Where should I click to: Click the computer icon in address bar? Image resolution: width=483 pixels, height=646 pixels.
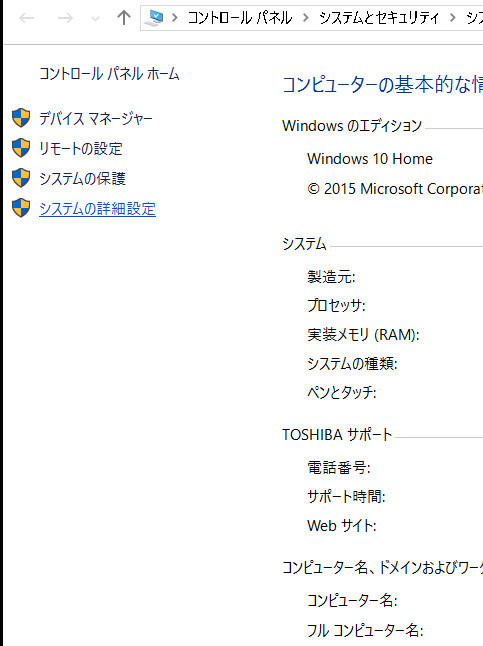coord(154,18)
